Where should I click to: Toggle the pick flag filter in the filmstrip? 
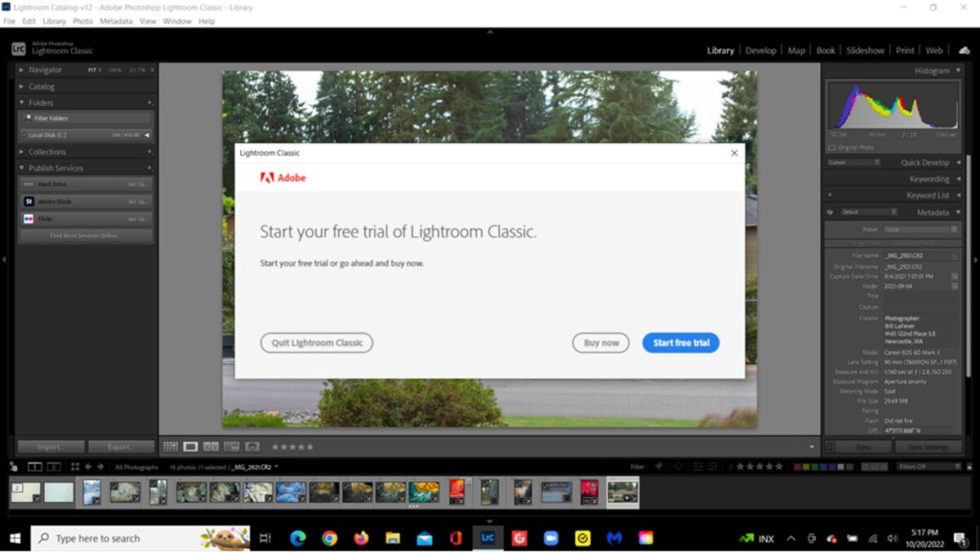tap(659, 466)
